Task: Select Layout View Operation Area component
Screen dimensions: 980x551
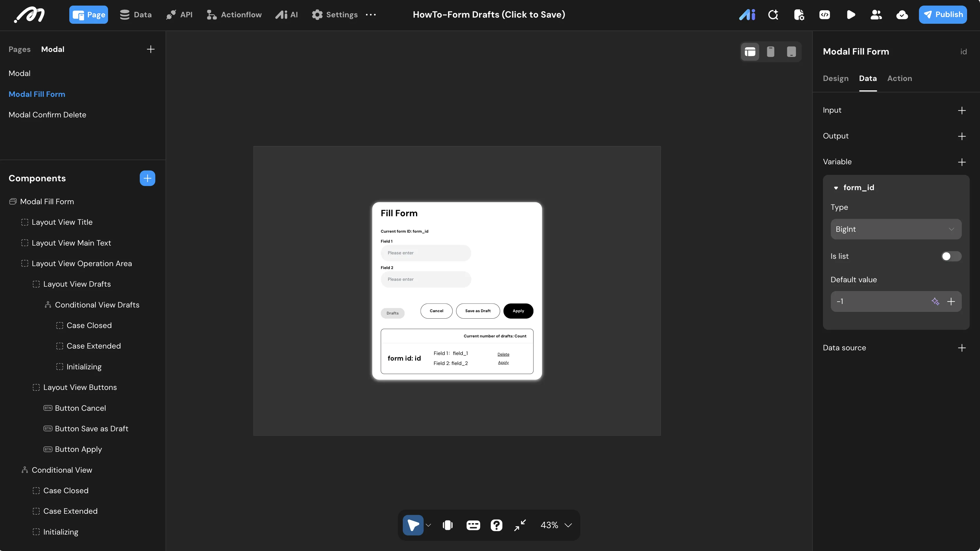Action: tap(82, 263)
